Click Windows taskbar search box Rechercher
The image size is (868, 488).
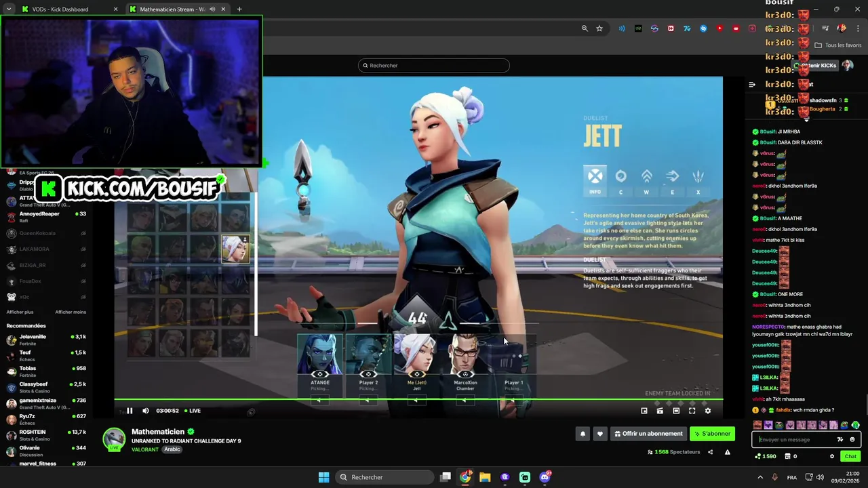click(x=385, y=477)
